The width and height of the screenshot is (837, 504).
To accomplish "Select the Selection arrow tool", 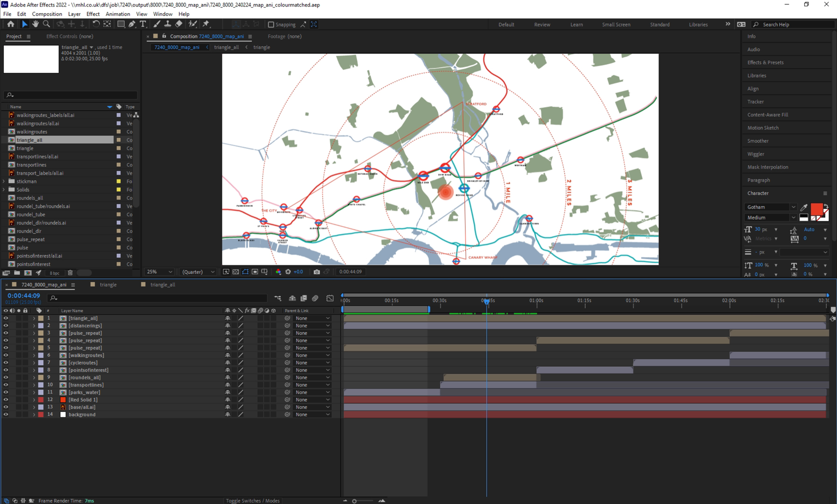I will click(x=24, y=24).
